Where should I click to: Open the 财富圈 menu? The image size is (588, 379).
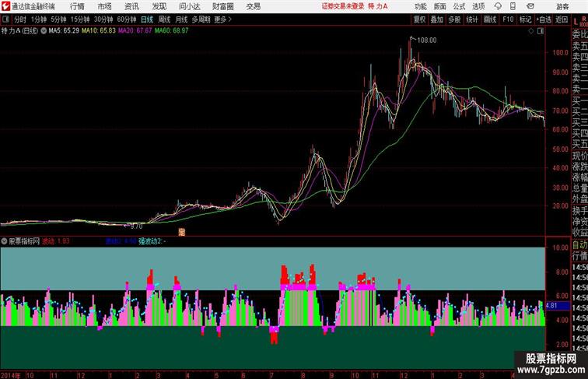pos(222,6)
